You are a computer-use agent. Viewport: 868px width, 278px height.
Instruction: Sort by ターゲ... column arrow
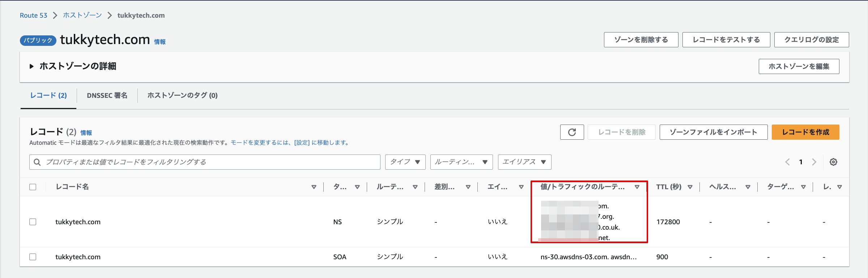tap(803, 187)
